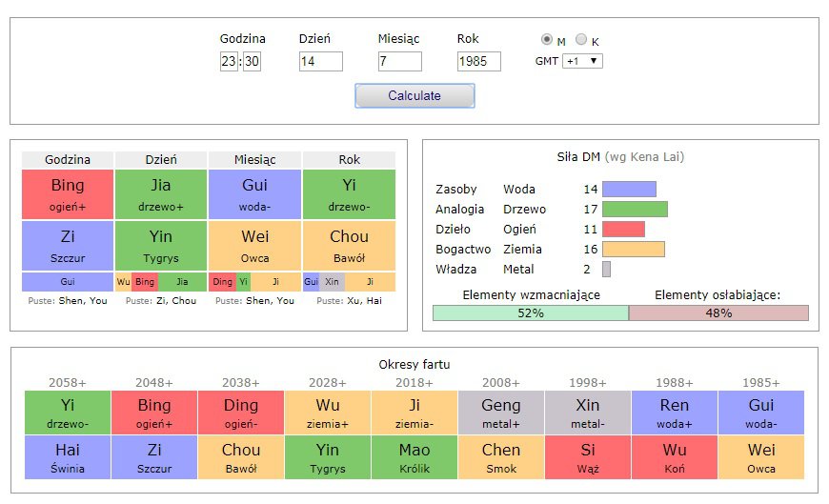Screen dimensions: 829x504
Task: Click the Chou Bawół year branch cell
Action: (349, 246)
